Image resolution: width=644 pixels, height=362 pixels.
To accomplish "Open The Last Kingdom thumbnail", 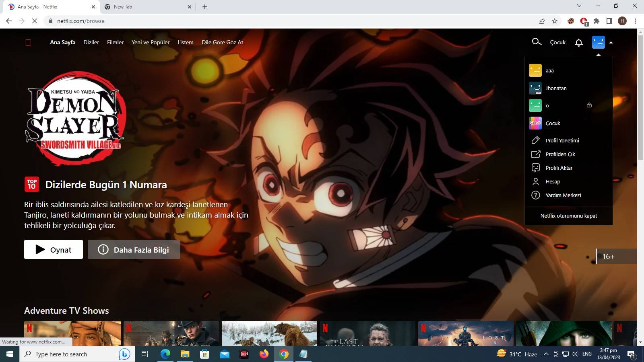I will click(x=367, y=333).
